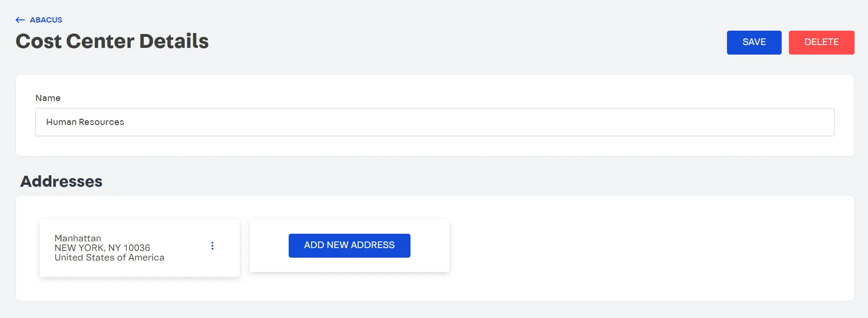Add another address for Human Resources
868x318 pixels.
coord(349,245)
